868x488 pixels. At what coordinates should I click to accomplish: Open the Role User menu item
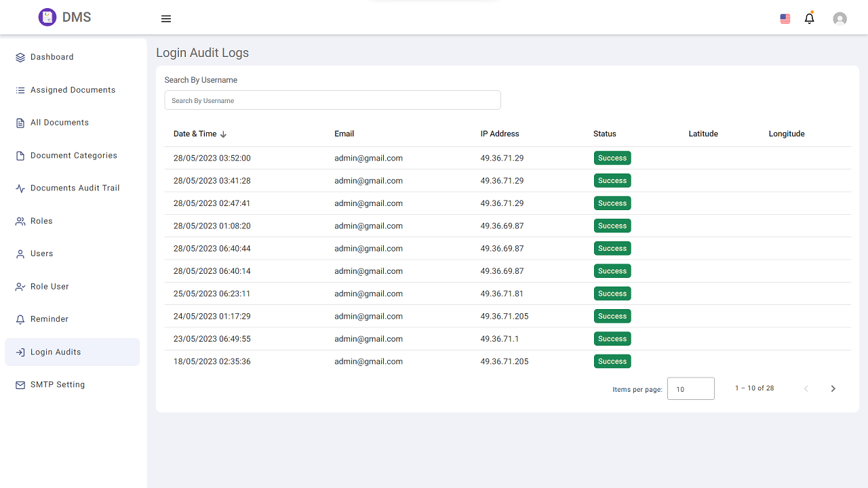[x=50, y=287]
